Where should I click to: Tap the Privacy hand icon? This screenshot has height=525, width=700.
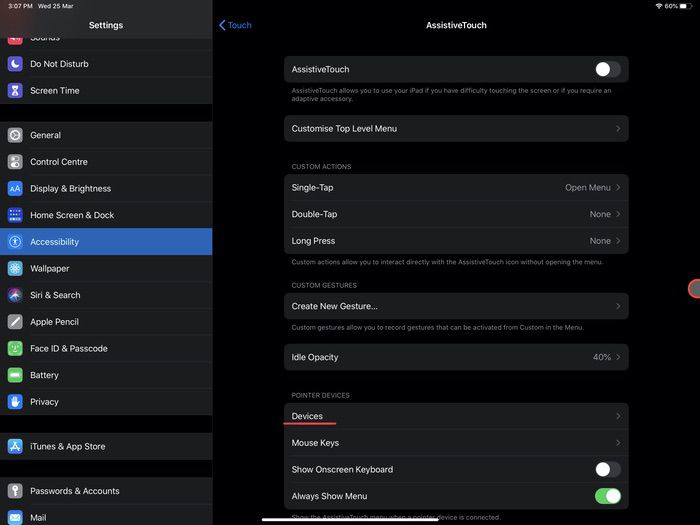[x=15, y=402]
